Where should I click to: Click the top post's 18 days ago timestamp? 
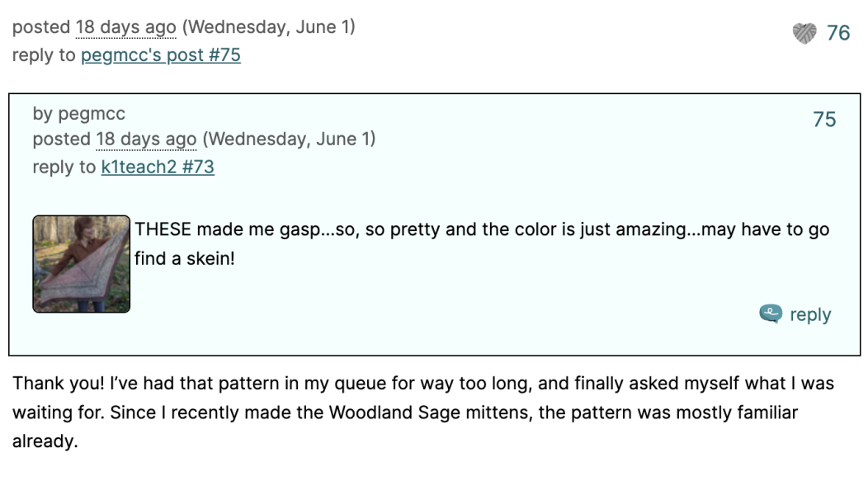click(125, 26)
